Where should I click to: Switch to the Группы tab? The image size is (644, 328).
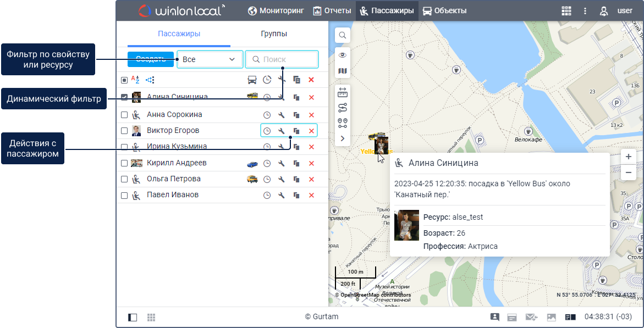273,34
